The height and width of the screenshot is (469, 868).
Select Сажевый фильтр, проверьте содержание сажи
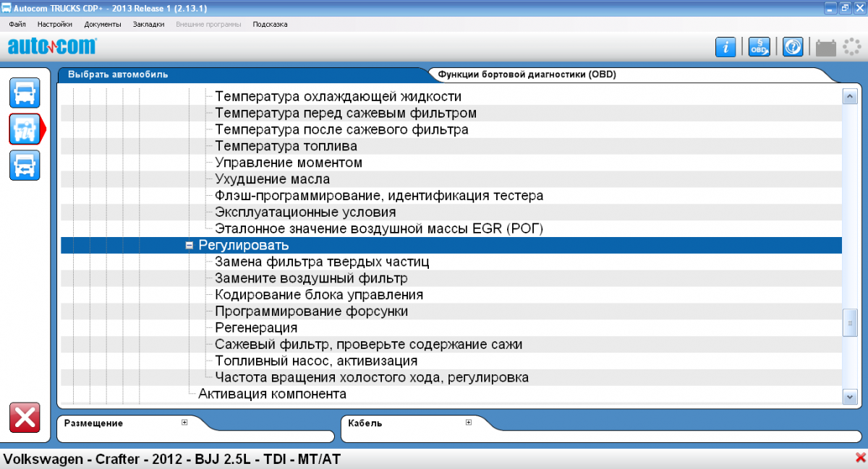click(368, 345)
